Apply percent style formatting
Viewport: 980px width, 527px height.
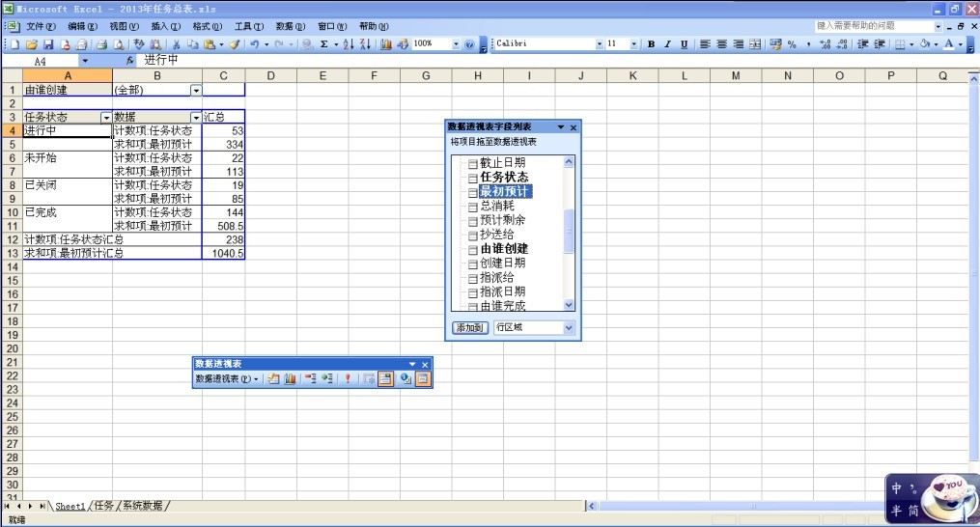click(792, 44)
